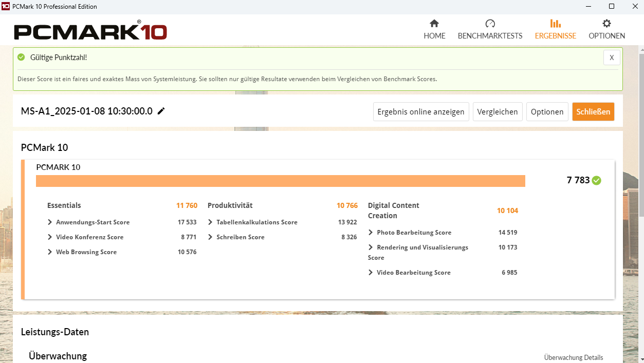
Task: Click the Benchmarktests gauge icon
Action: coord(490,24)
